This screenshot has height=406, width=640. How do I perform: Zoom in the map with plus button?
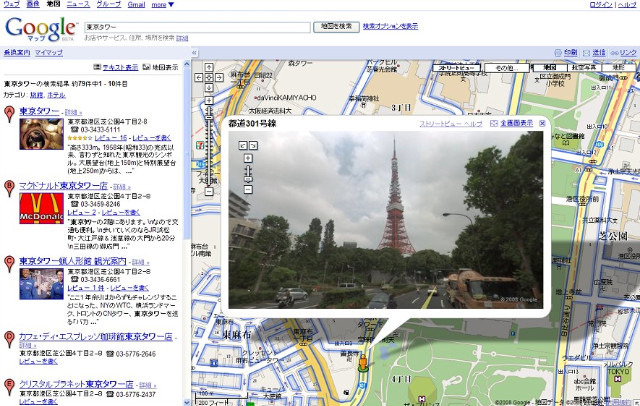click(209, 100)
